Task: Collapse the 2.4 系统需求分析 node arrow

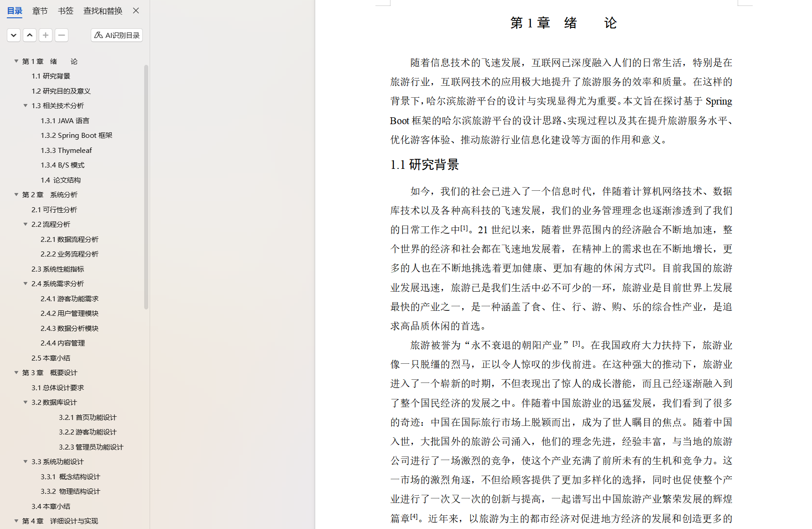Action: click(x=26, y=283)
